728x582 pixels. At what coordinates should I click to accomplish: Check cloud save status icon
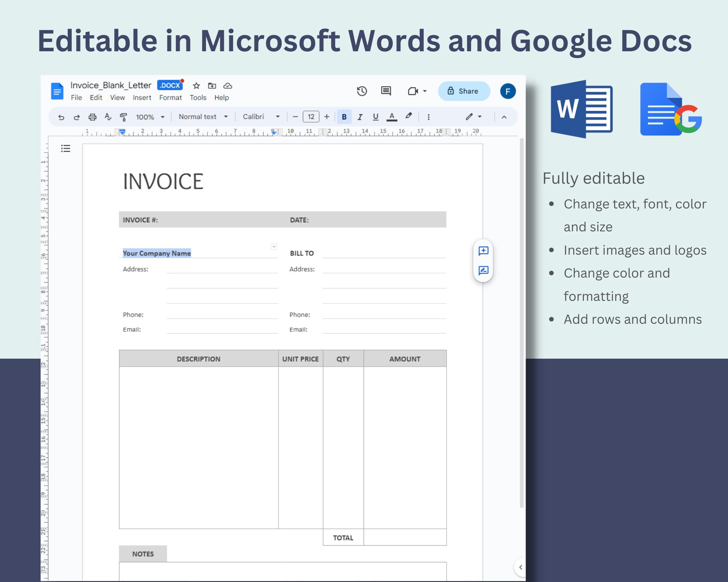click(227, 86)
